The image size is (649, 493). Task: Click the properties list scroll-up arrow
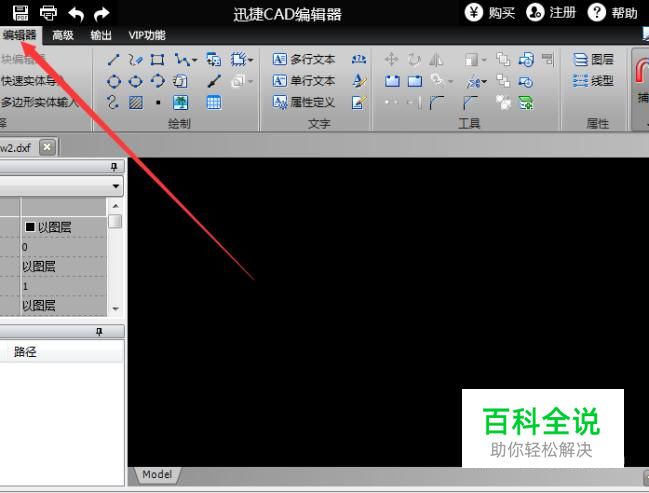click(115, 206)
